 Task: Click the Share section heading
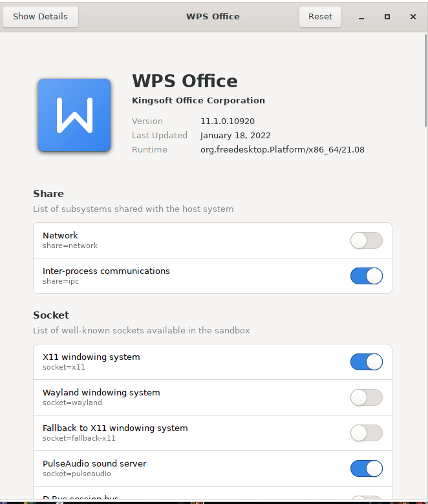(x=48, y=193)
